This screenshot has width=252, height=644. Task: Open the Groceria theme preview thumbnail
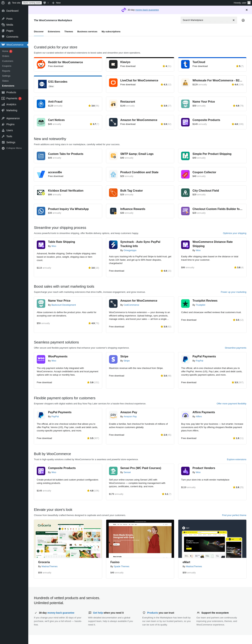point(68,539)
